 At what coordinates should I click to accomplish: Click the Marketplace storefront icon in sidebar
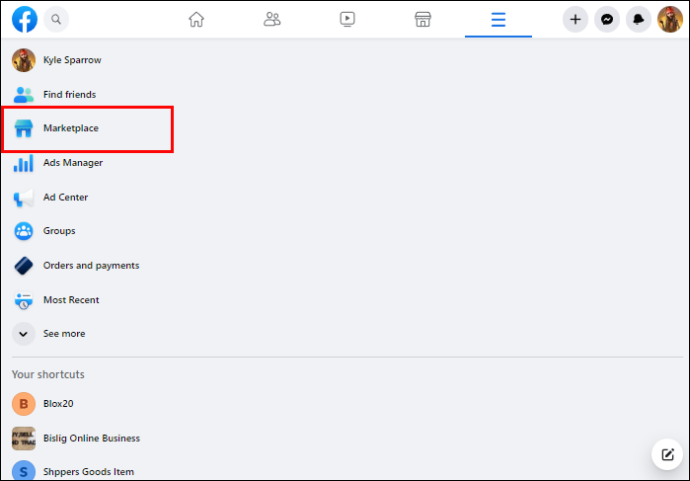[24, 128]
